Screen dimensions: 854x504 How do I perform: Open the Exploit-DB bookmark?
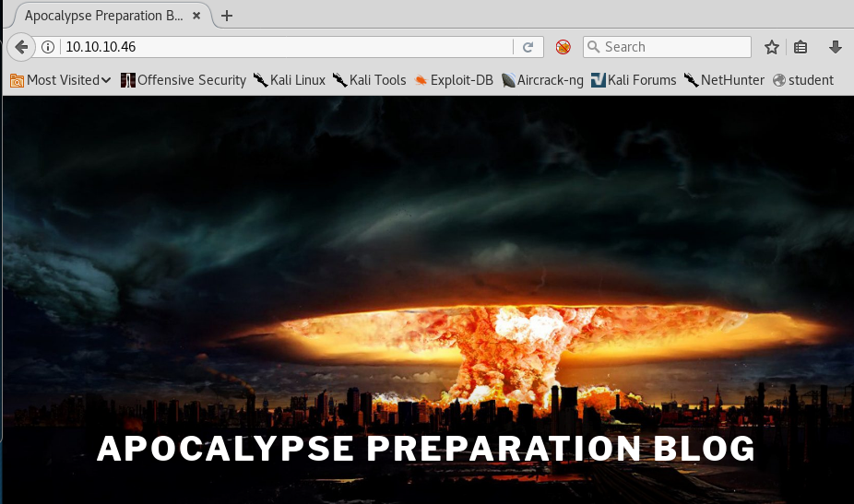(454, 80)
